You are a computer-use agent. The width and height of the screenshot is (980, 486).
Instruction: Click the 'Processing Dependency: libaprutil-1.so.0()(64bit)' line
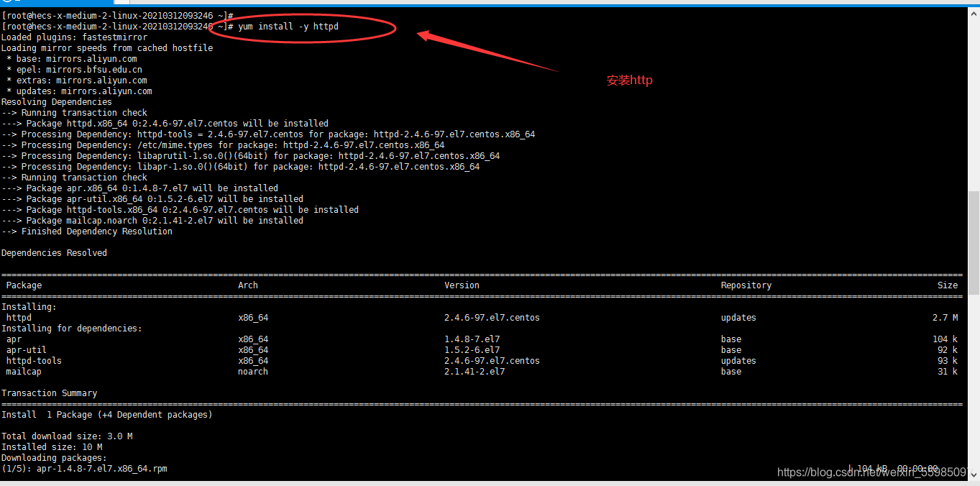click(250, 156)
